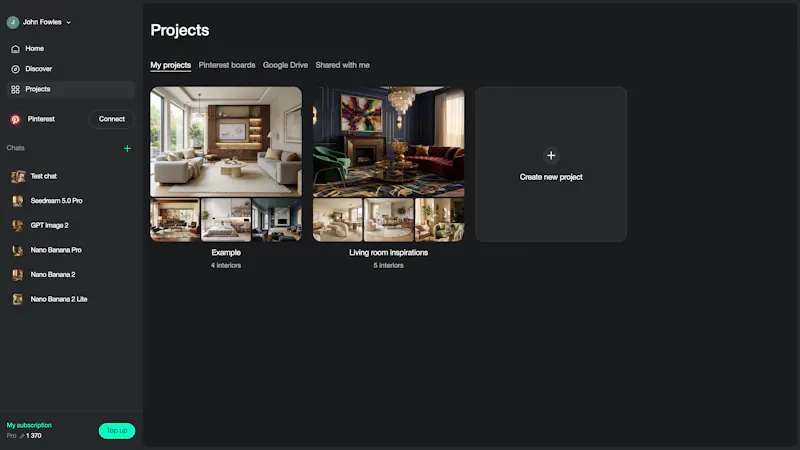Viewport: 800px width, 450px height.
Task: Open the John Fowles account dropdown
Action: click(39, 22)
